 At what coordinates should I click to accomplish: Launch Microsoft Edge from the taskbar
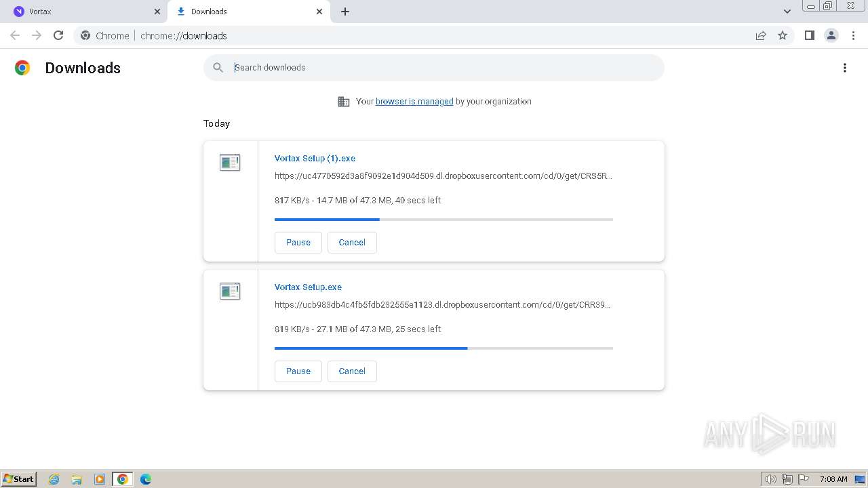146,479
